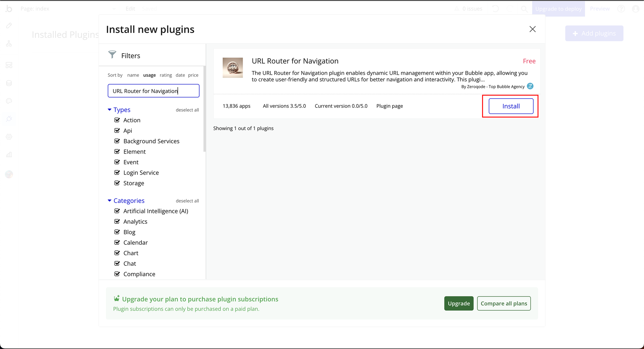Close the Install new plugins dialog

click(x=532, y=29)
